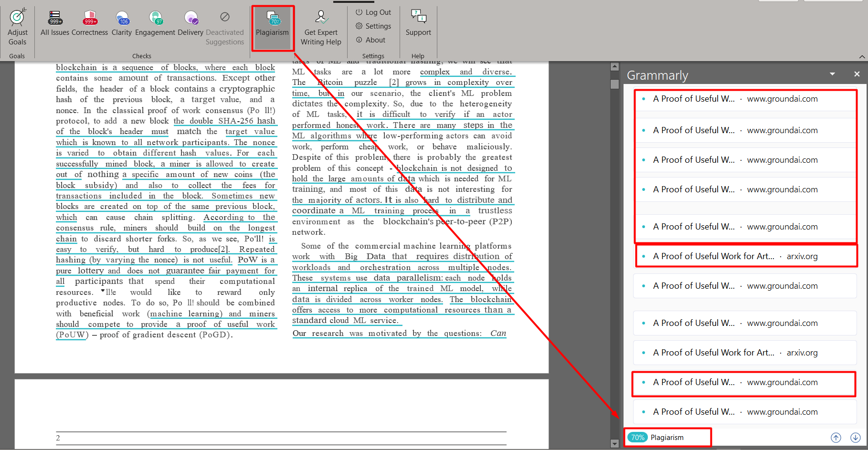The image size is (868, 450).
Task: Select first groundai.com plagiarism match
Action: pos(745,99)
